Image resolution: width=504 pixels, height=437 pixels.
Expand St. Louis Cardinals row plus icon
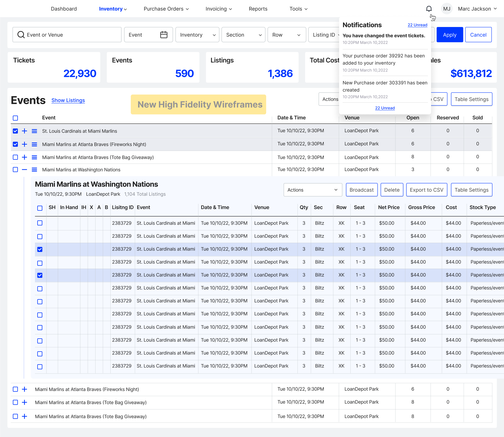[x=24, y=131]
